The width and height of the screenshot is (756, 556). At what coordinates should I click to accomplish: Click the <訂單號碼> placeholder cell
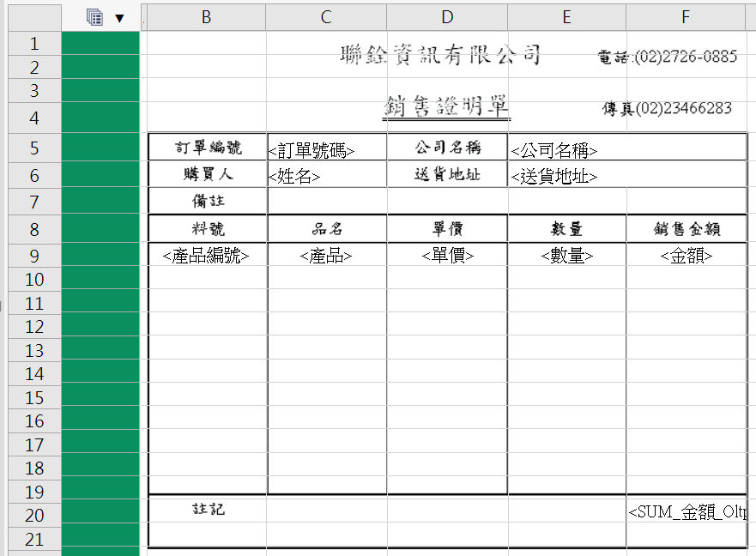pos(327,147)
